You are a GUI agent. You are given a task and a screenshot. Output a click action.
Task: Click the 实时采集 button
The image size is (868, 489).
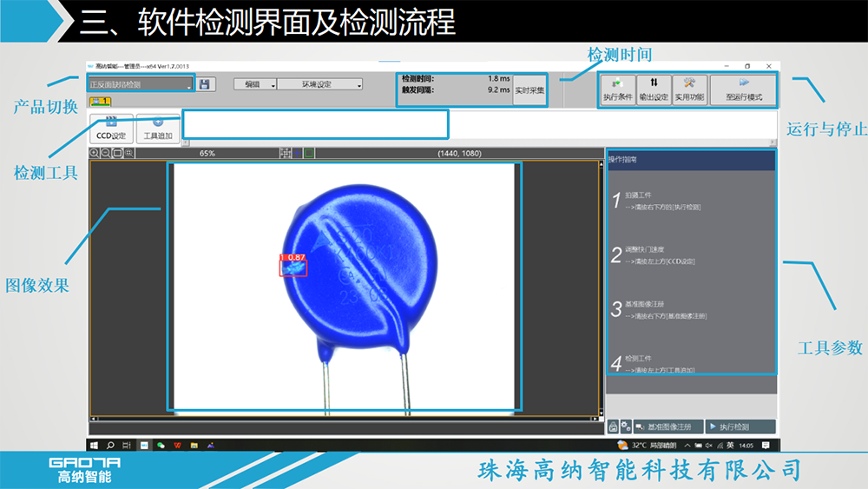pos(529,90)
